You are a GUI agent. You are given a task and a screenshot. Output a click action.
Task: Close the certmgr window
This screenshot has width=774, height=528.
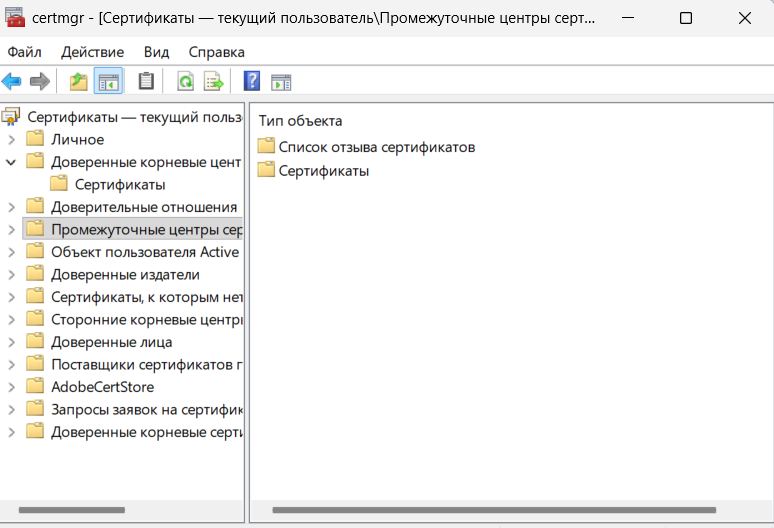coord(744,18)
